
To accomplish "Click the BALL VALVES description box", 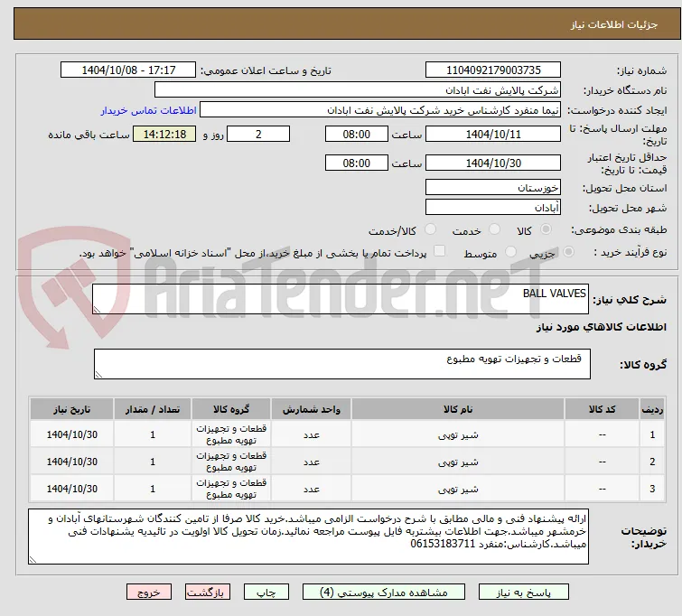I will click(x=341, y=299).
